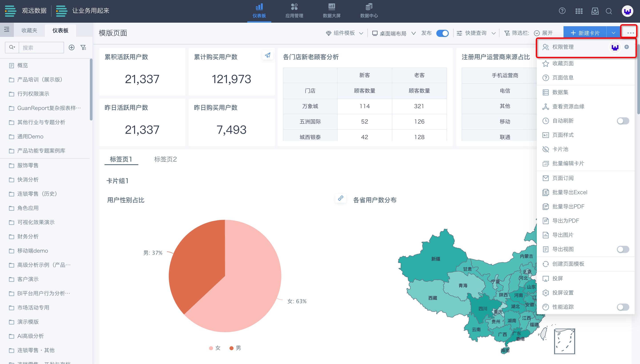Open the download inbox icon in header
640x364 pixels.
point(595,11)
